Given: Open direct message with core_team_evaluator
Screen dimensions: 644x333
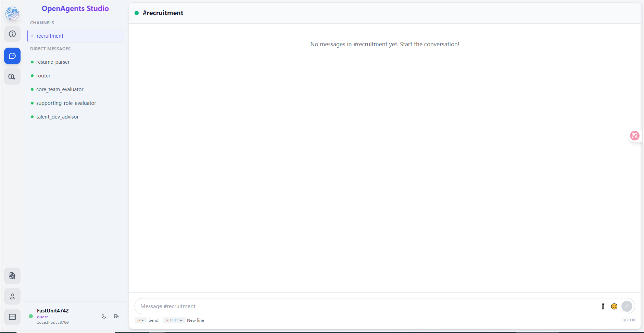Looking at the screenshot, I should point(76,89).
